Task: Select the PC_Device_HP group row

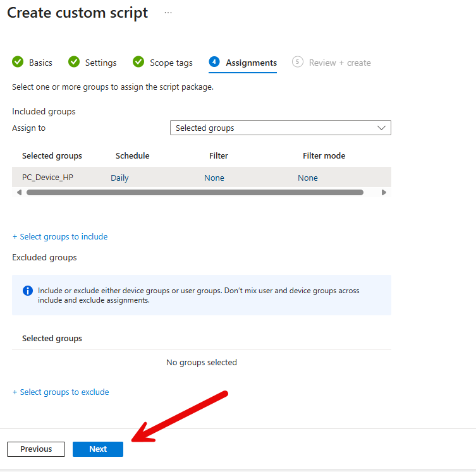Action: click(47, 178)
